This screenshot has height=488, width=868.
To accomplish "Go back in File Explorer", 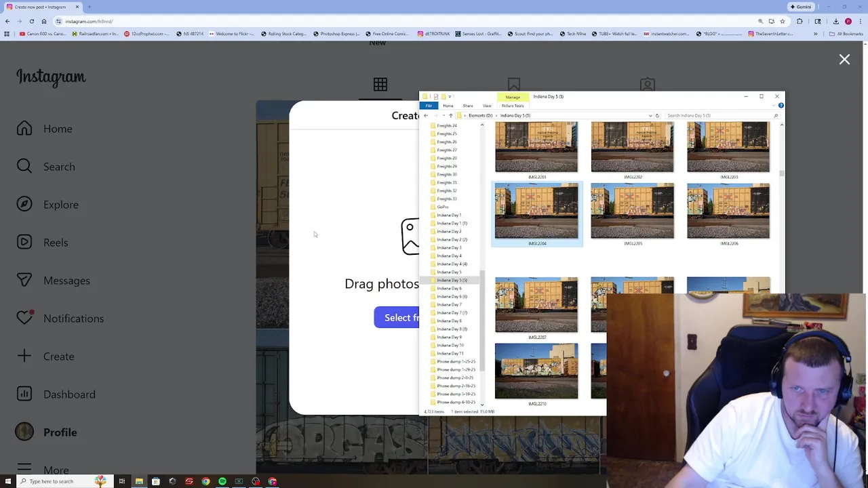I will [x=426, y=116].
